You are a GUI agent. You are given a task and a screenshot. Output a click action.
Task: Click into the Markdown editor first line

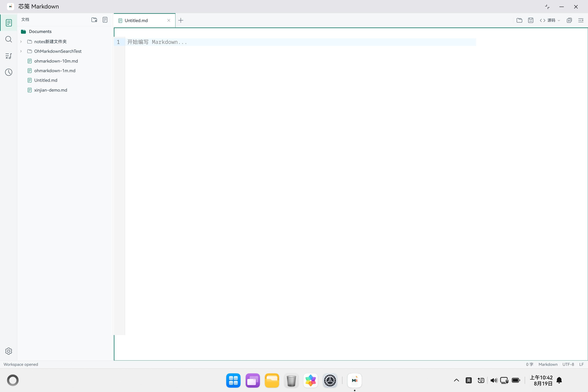coord(301,42)
